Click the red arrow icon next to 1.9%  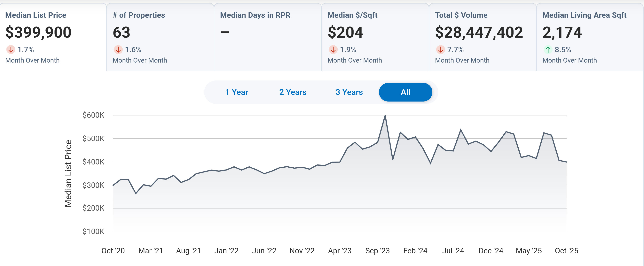pos(333,50)
